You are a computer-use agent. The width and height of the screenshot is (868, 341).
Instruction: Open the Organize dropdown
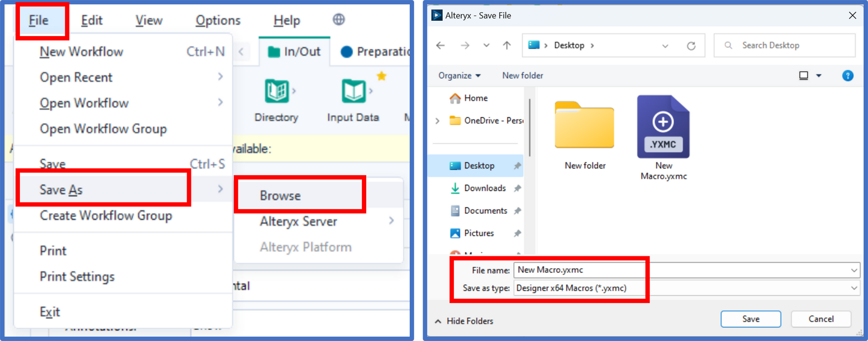(459, 76)
